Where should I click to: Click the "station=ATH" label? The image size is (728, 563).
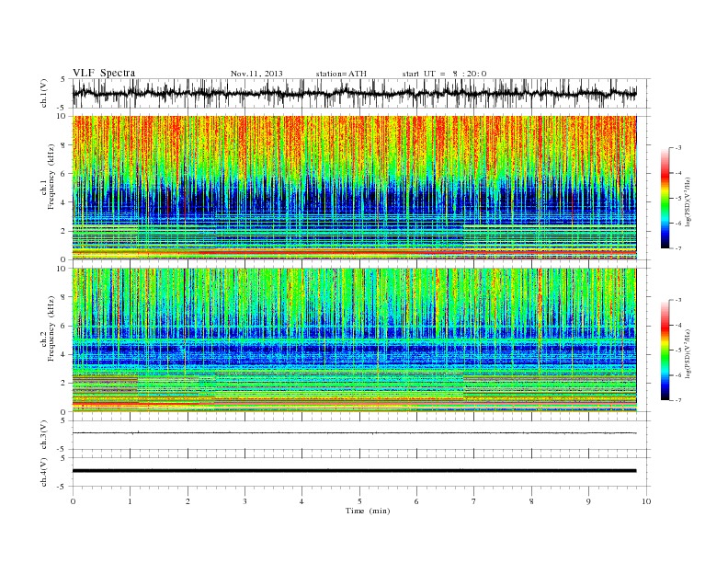[341, 74]
